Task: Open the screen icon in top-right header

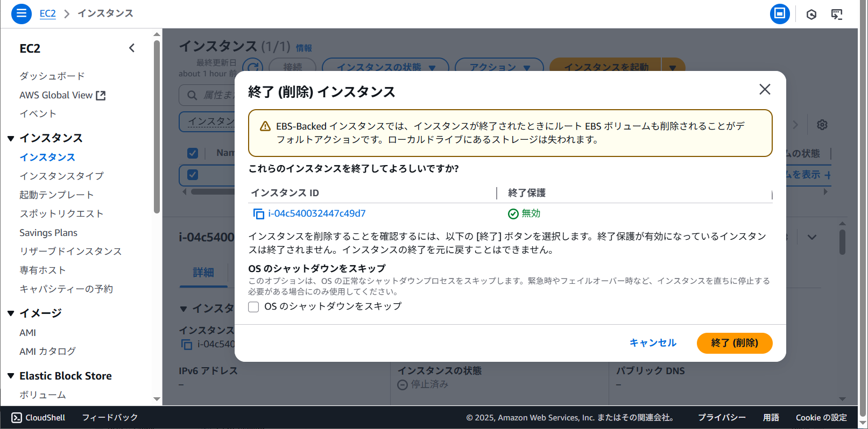Action: click(x=837, y=15)
